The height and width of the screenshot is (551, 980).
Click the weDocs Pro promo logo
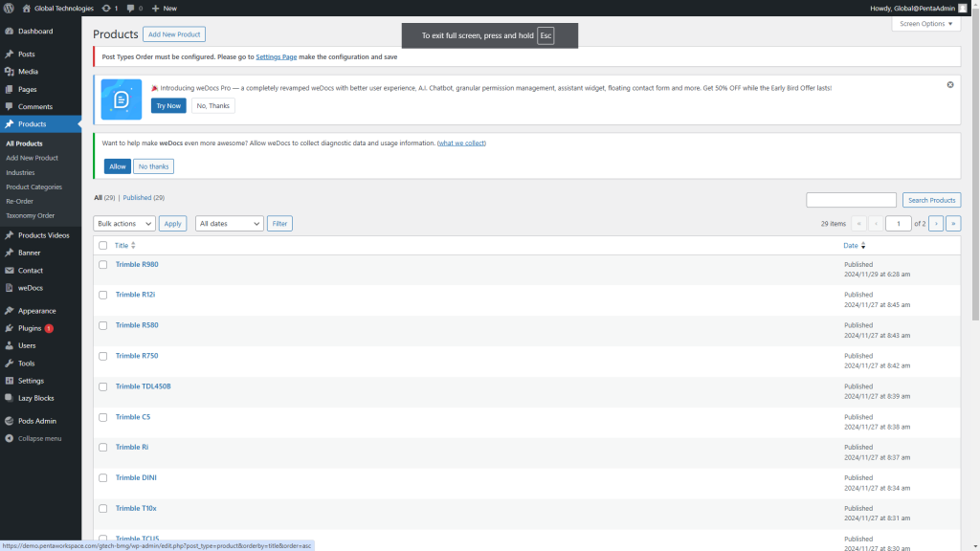click(x=122, y=99)
